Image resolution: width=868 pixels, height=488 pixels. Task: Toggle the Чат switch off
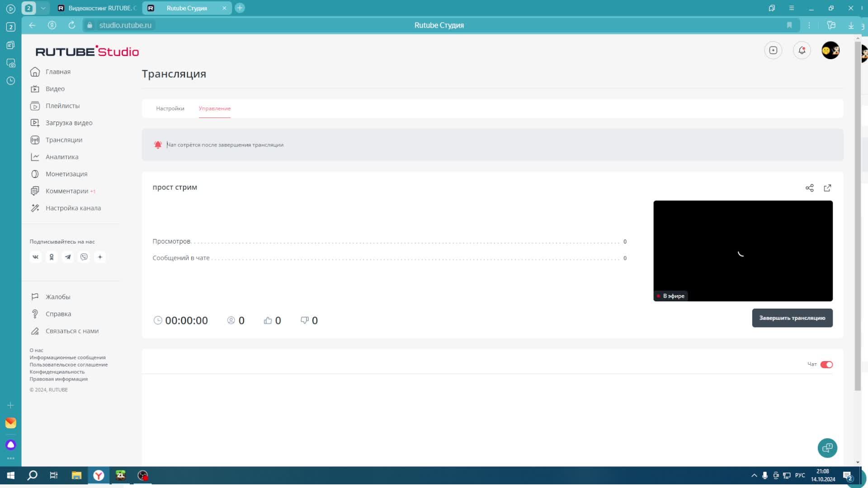[x=826, y=365]
